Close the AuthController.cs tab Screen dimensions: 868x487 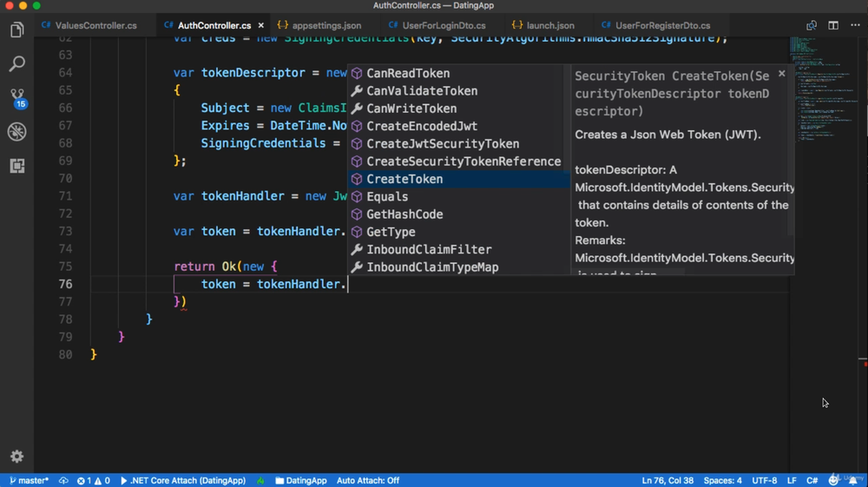click(x=260, y=25)
